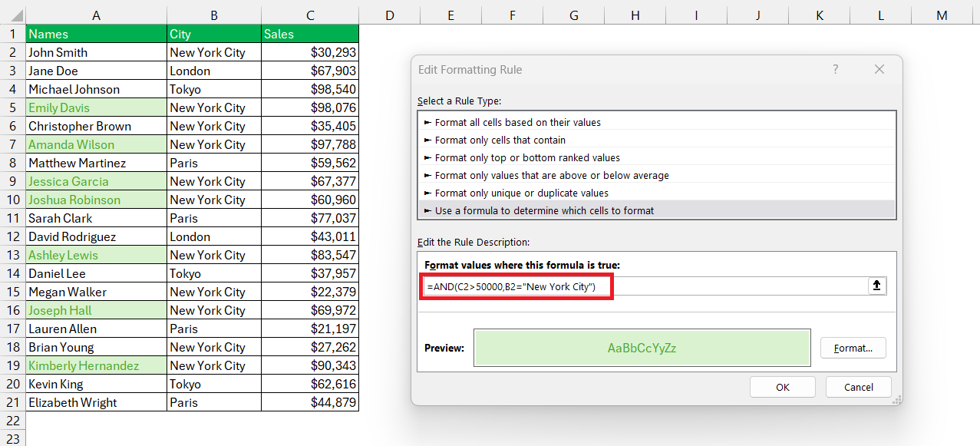
Task: Select the highlighted cell Amanda Wilson
Action: click(x=96, y=144)
